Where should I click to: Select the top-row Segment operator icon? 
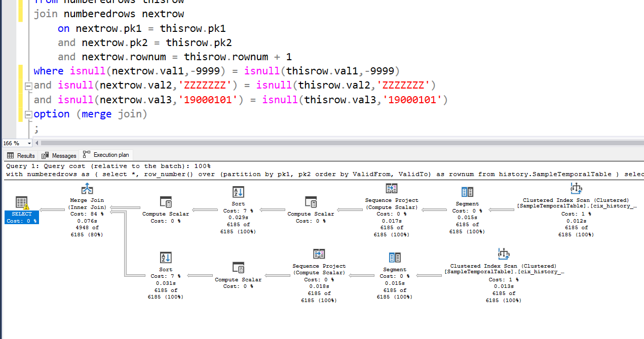pos(467,192)
